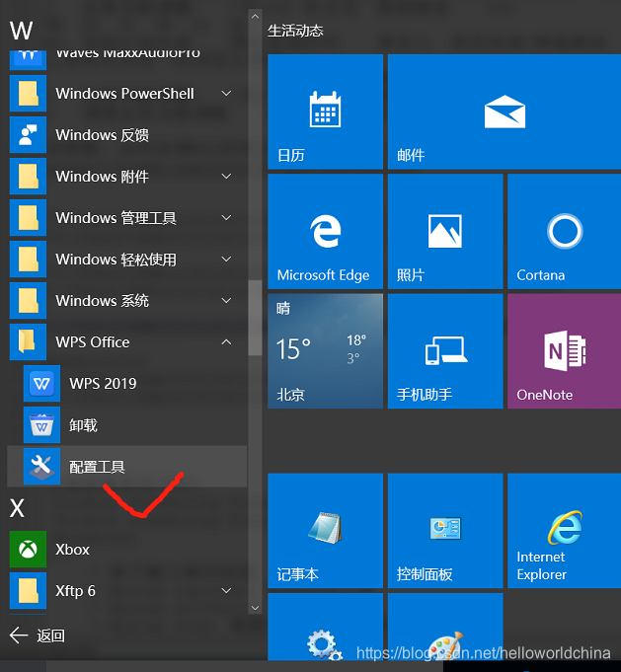Screen dimensions: 621x672
Task: Click the Windows 管理工具 folder icon
Action: click(28, 218)
